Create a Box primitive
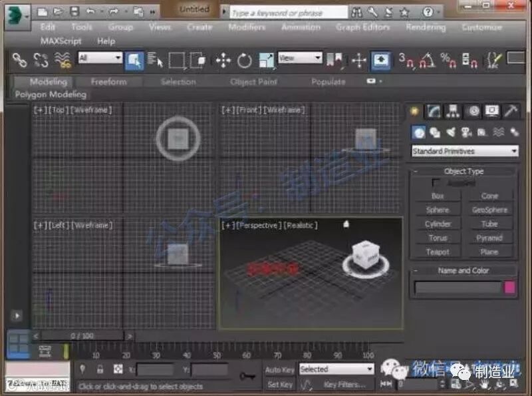Image resolution: width=532 pixels, height=396 pixels. coord(438,196)
